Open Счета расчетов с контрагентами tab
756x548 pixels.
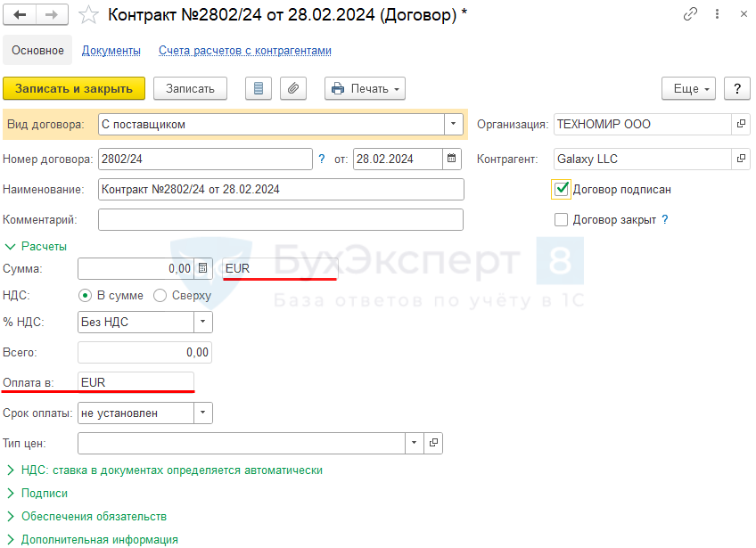click(244, 51)
